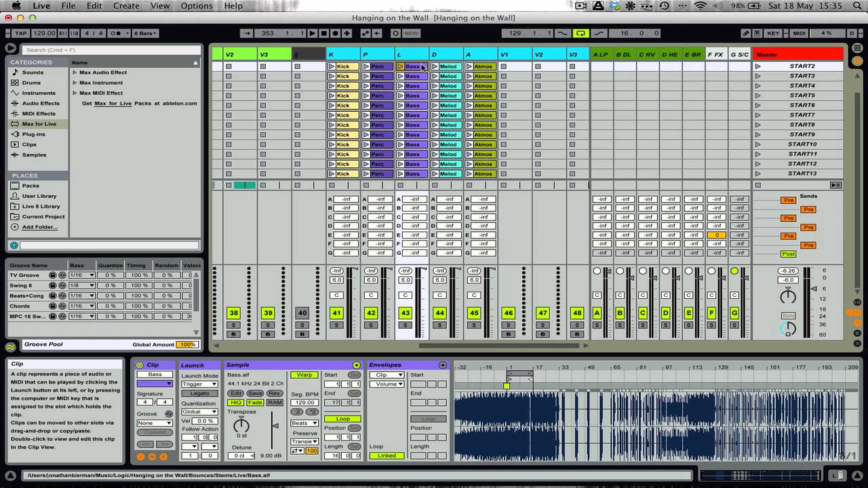868x488 pixels.
Task: Toggle computer MIDI keyboard icon
Action: [758, 33]
